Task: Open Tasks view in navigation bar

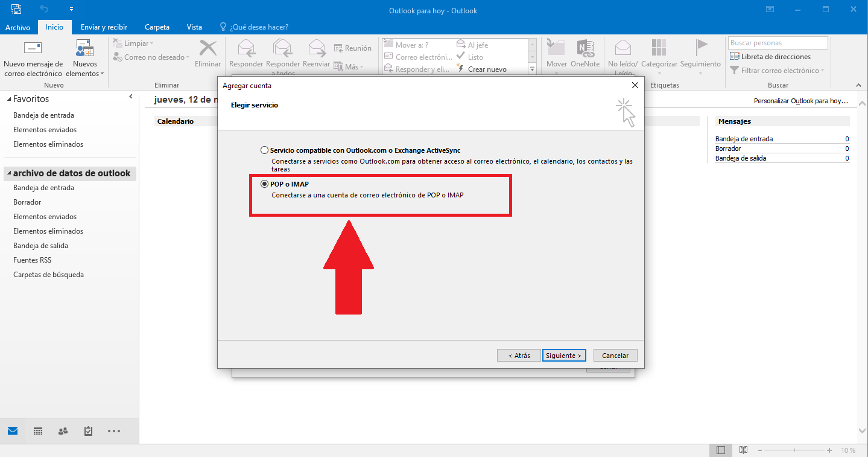Action: click(x=89, y=431)
